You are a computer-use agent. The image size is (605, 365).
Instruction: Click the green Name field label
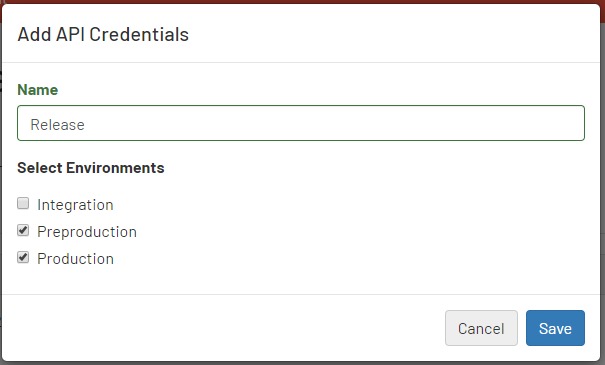[x=38, y=90]
